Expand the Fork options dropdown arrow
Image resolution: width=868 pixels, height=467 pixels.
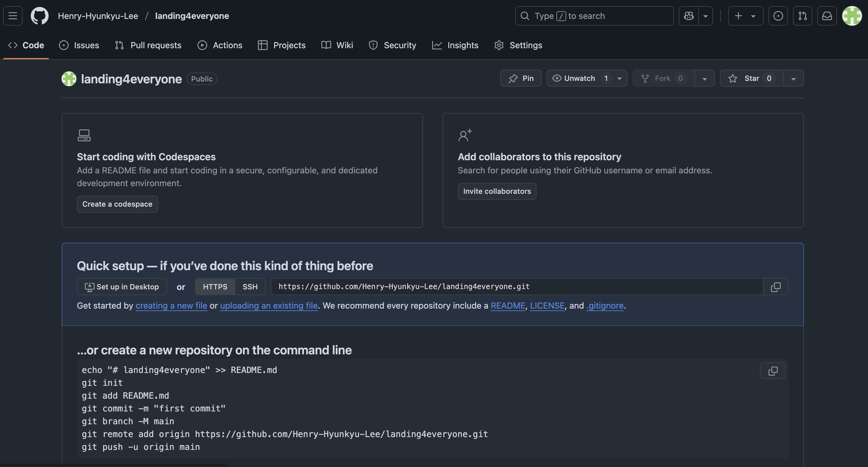(705, 78)
